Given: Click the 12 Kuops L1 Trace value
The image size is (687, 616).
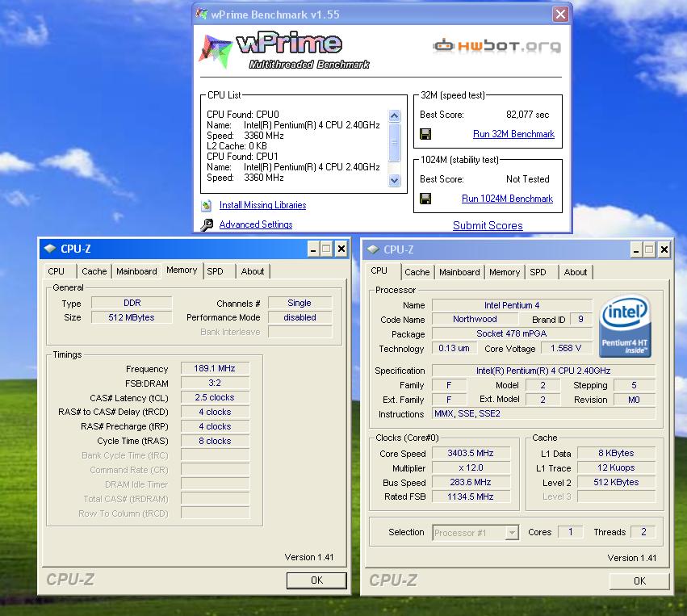Looking at the screenshot, I should tap(617, 467).
